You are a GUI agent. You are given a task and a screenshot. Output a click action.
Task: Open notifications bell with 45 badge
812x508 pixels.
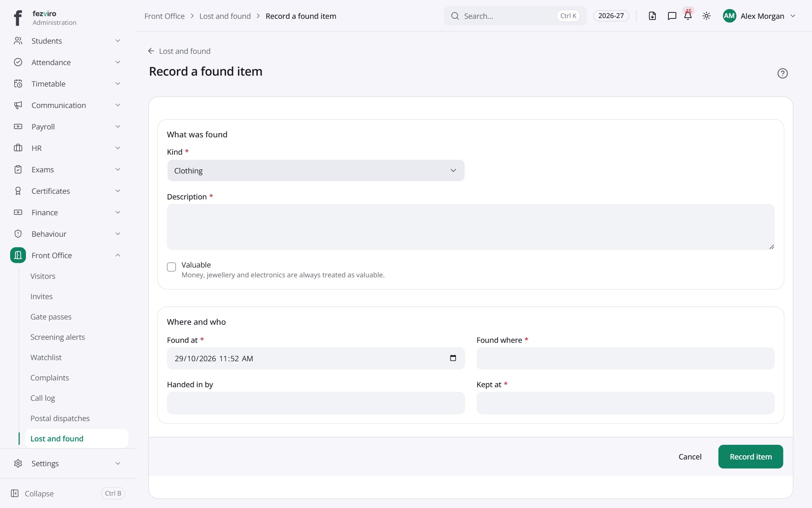[x=688, y=16]
